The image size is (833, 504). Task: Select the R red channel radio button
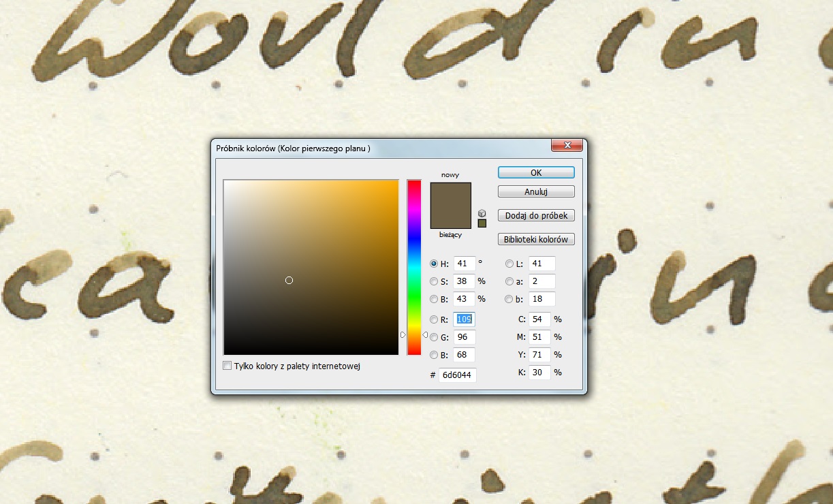click(434, 319)
